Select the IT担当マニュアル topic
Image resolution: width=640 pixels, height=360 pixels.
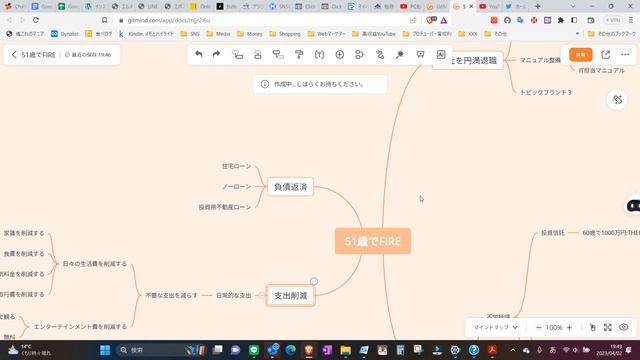(601, 70)
